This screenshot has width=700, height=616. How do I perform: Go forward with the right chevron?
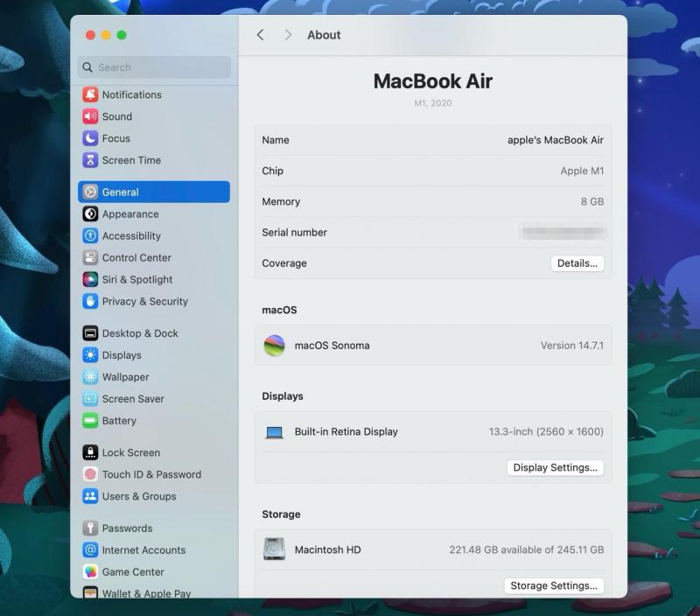click(x=288, y=35)
